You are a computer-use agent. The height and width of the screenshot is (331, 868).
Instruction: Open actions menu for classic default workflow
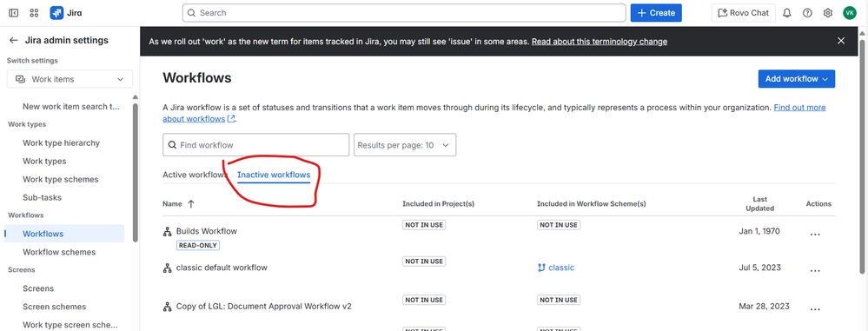(x=815, y=271)
